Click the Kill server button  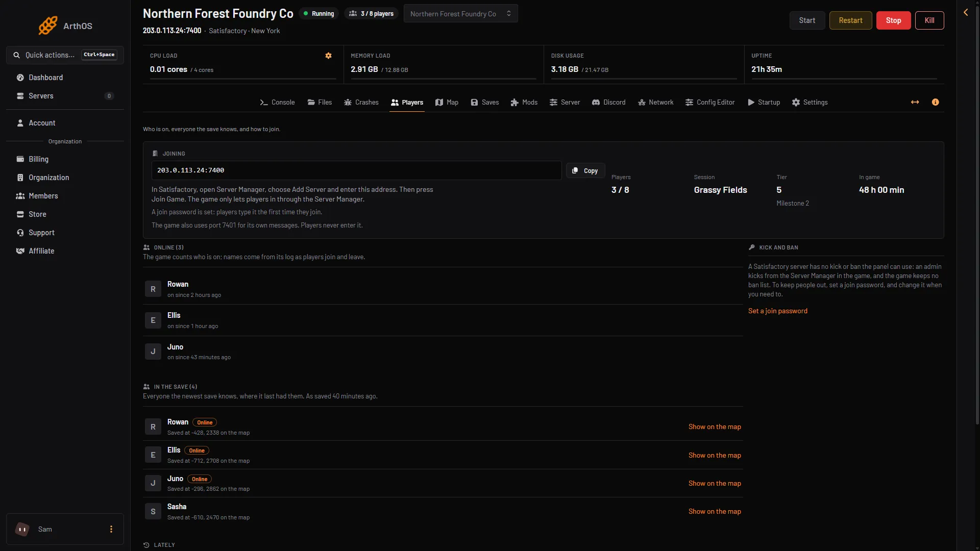929,20
